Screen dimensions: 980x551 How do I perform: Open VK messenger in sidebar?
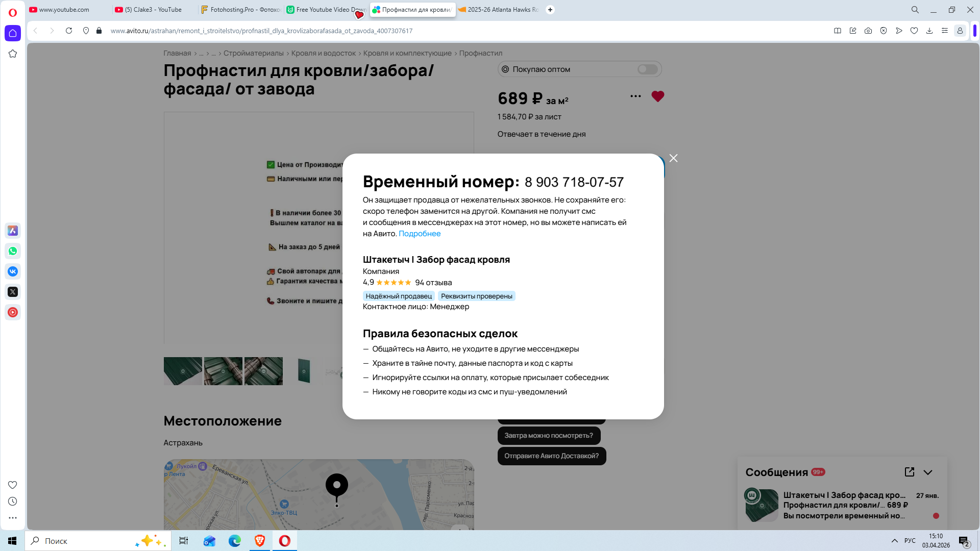tap(13, 271)
